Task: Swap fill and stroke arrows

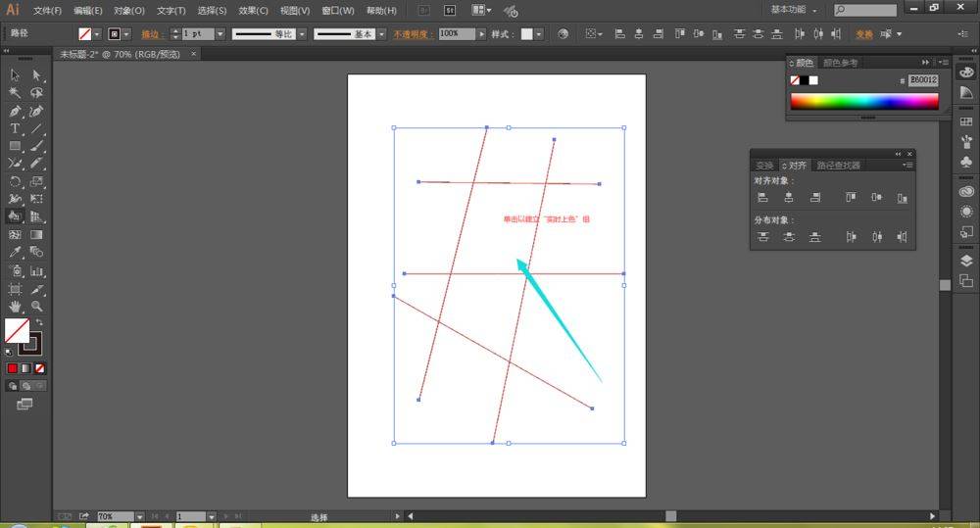Action: pos(39,321)
